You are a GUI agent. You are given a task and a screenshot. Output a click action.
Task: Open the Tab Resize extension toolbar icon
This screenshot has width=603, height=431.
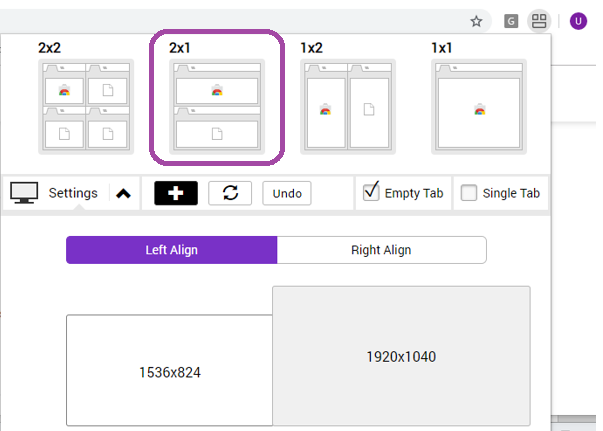(x=539, y=20)
